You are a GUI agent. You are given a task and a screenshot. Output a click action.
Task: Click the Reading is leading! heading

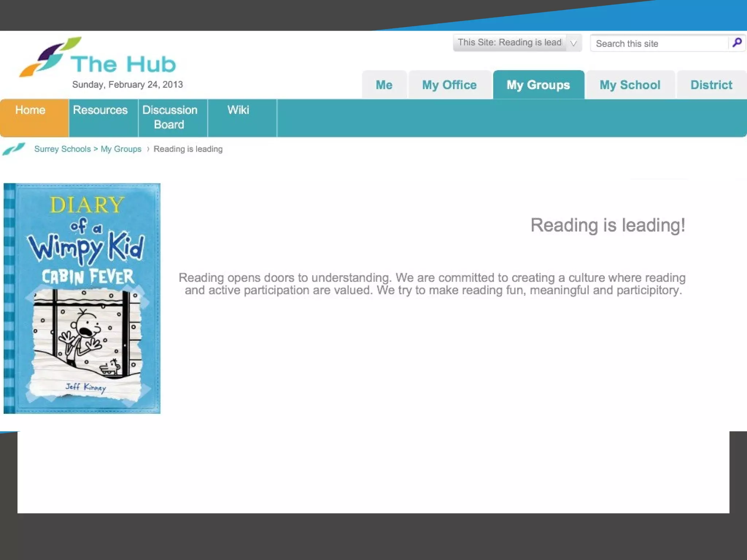[608, 225]
